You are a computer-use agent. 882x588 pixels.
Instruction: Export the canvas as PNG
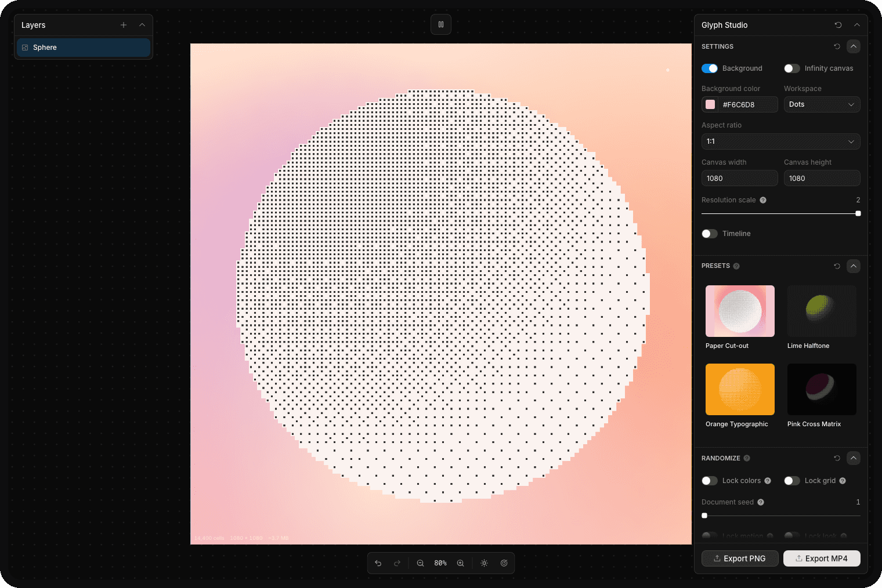click(x=740, y=558)
